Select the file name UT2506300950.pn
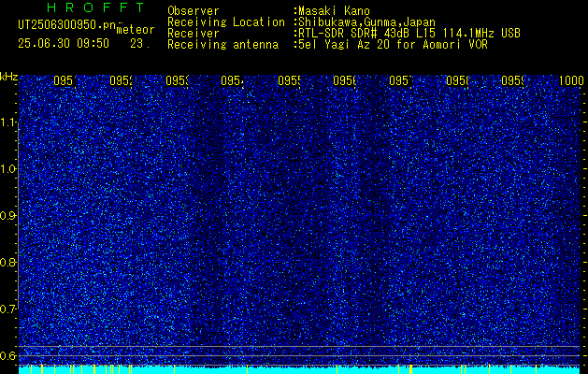This screenshot has width=588, height=374. click(66, 24)
